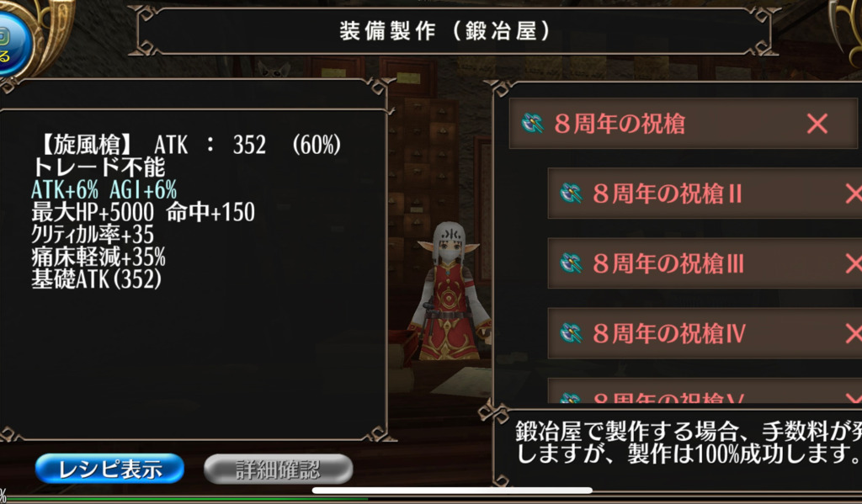Viewport: 862px width, 504px height.
Task: Select the 8周年の祝槍 recipe entry
Action: [684, 124]
